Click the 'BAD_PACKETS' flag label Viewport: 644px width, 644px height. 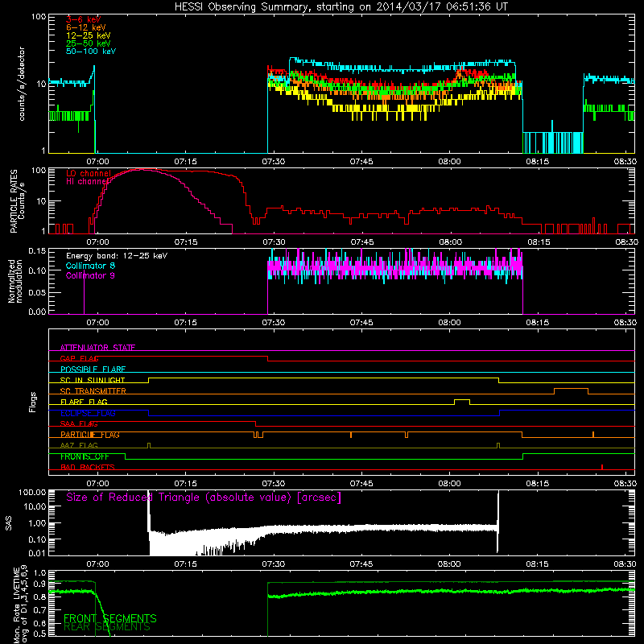click(88, 468)
